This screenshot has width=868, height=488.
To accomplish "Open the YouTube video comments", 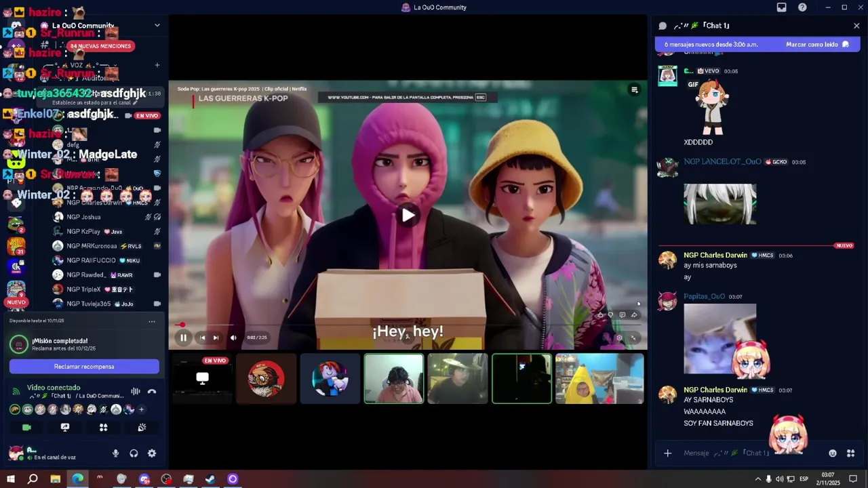I will (622, 314).
